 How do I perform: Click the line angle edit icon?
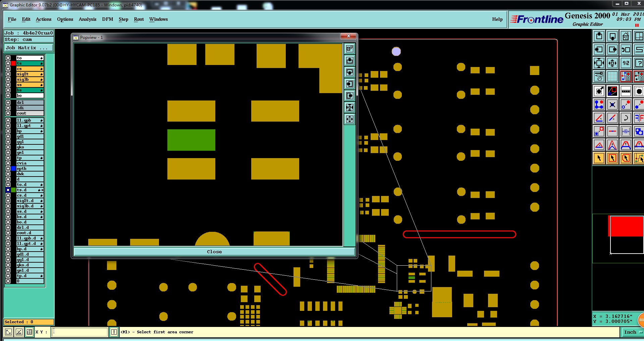(599, 118)
